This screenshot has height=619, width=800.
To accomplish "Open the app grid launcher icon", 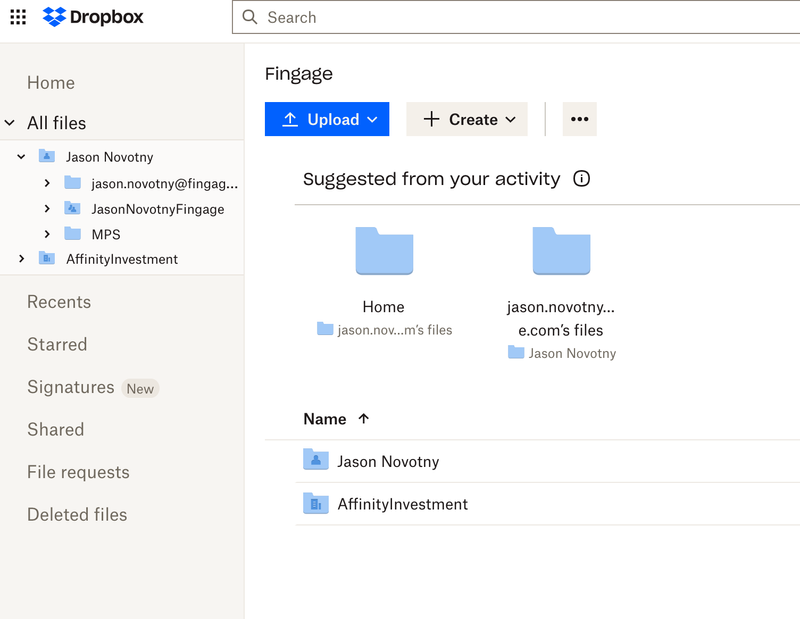I will (18, 17).
